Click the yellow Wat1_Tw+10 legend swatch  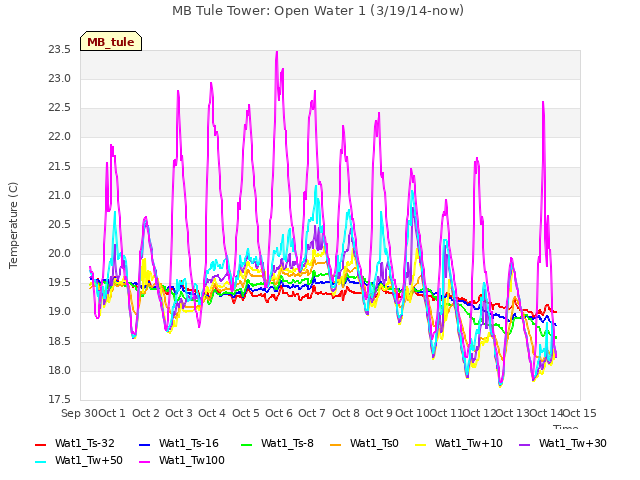tap(421, 444)
